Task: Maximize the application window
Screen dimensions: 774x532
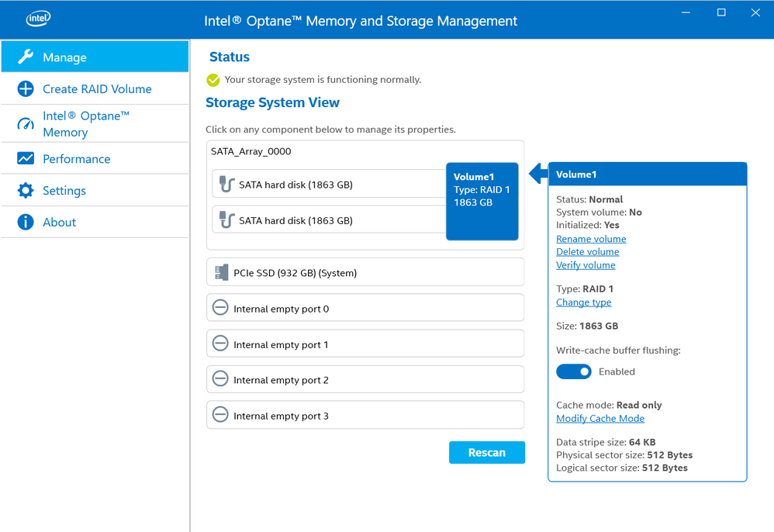Action: click(721, 12)
